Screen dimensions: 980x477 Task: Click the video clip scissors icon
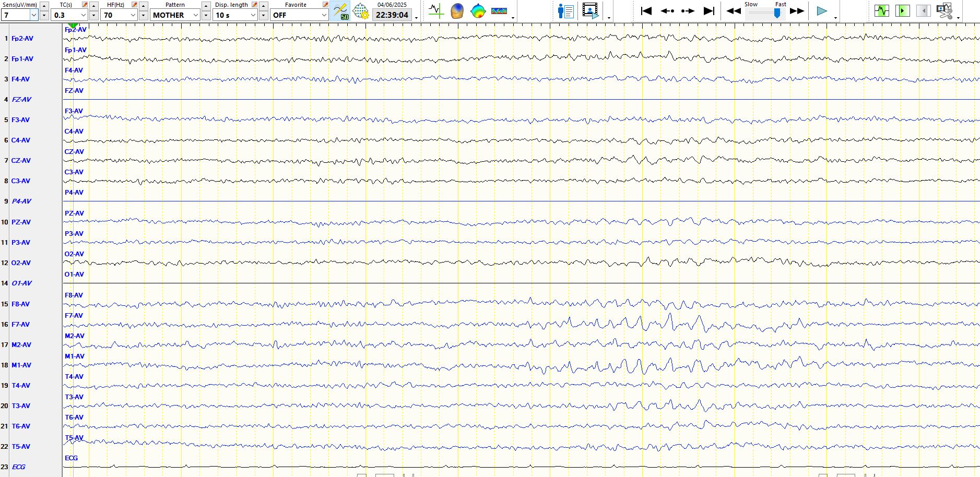click(944, 11)
